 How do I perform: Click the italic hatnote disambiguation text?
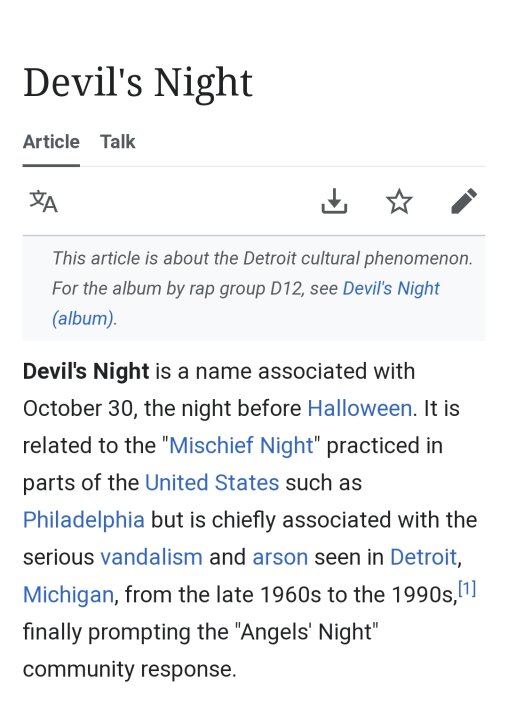tap(262, 288)
